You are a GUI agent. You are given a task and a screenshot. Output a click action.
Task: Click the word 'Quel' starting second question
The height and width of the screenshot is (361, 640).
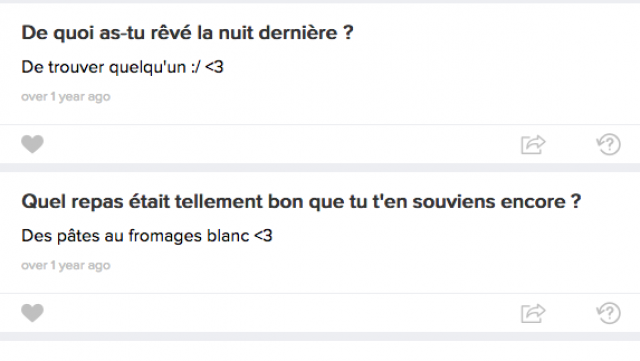[44, 202]
